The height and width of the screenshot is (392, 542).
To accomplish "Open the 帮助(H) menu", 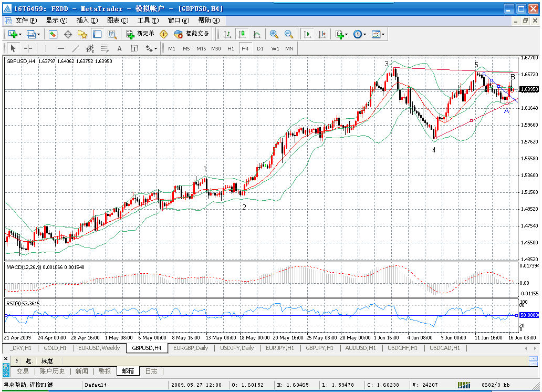I will click(209, 20).
